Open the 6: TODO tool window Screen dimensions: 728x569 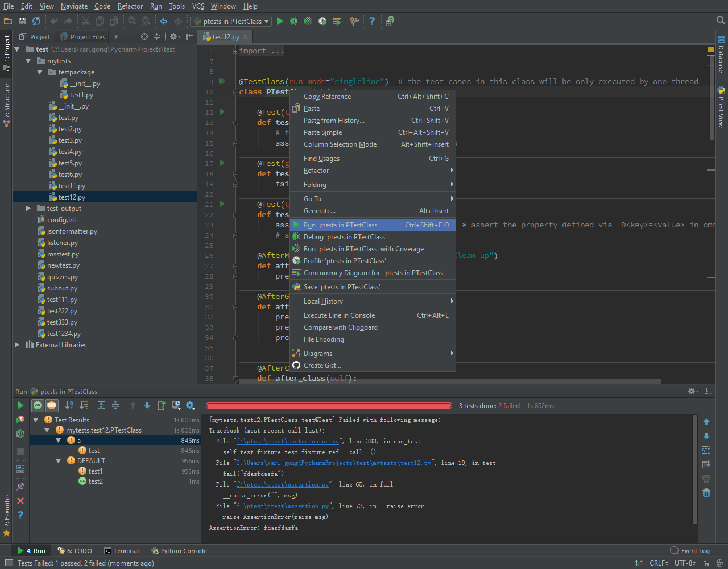[x=75, y=551]
